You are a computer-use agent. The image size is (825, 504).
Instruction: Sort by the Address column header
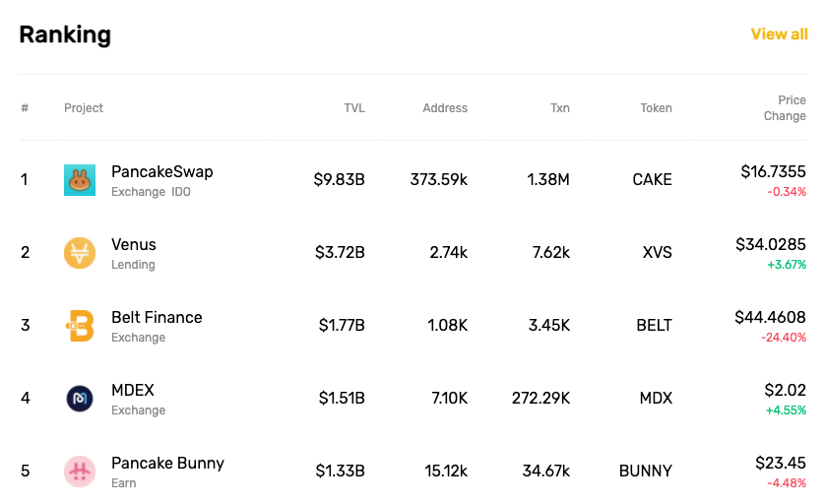click(445, 108)
